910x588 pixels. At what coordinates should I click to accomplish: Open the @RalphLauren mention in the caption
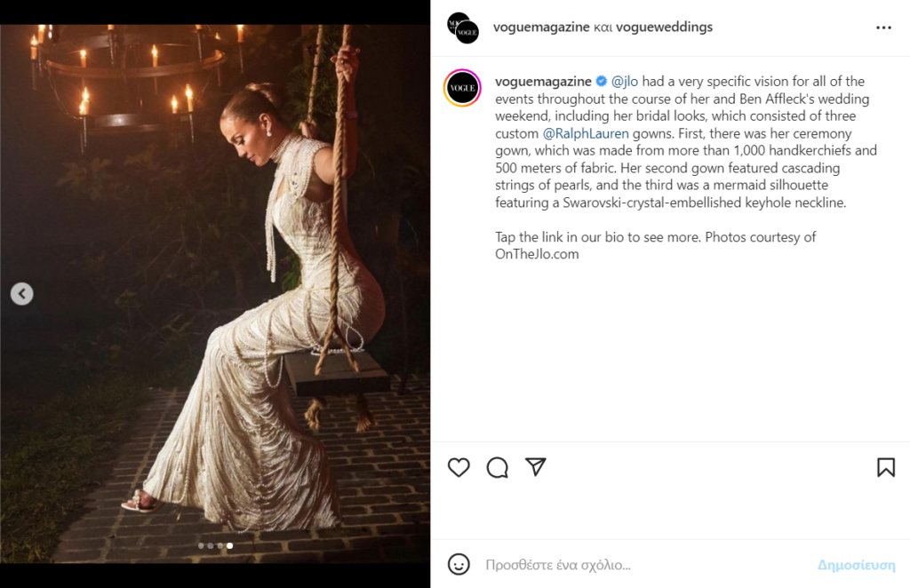586,133
